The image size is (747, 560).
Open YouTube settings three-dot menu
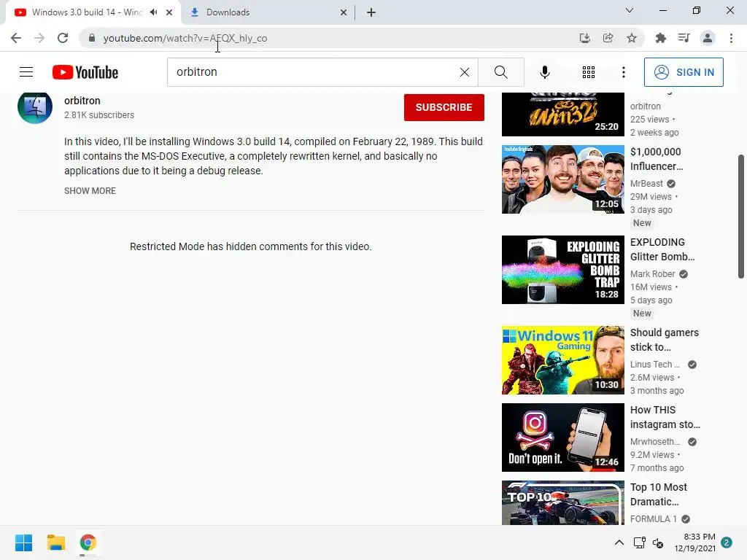[x=623, y=72]
